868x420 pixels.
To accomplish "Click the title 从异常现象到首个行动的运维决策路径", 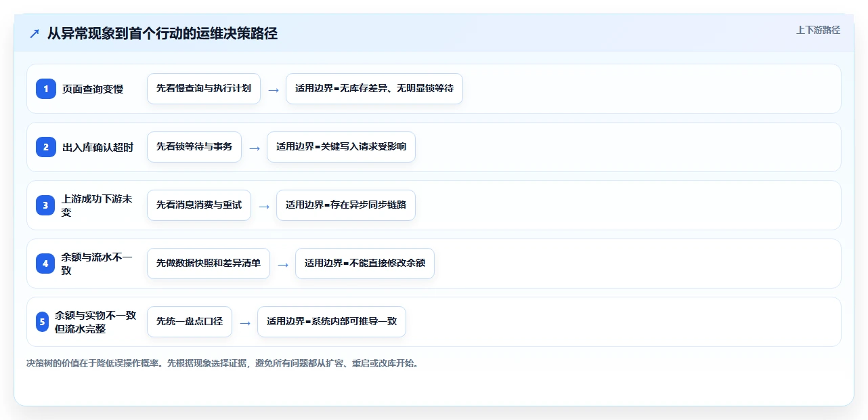I will pos(162,33).
